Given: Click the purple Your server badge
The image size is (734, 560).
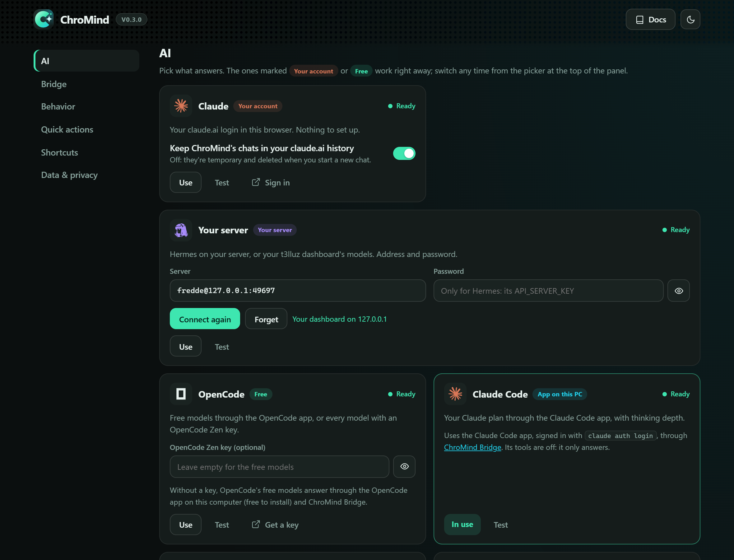Looking at the screenshot, I should tap(275, 230).
